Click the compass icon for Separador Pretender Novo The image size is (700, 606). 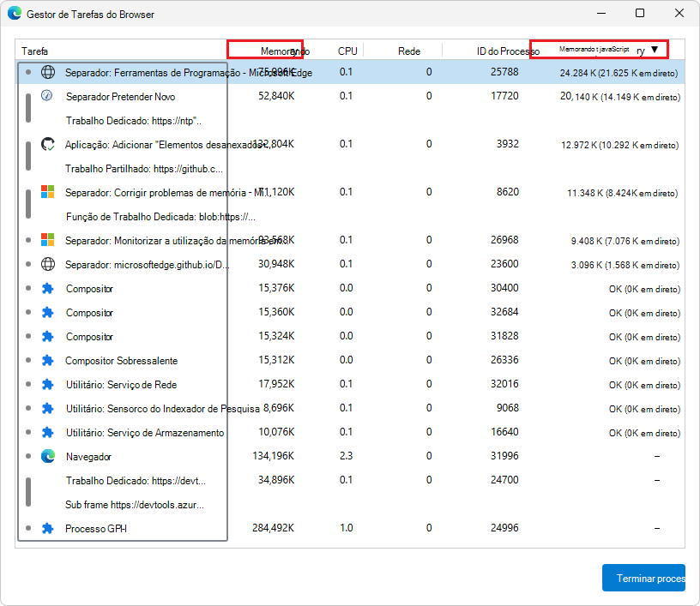48,96
